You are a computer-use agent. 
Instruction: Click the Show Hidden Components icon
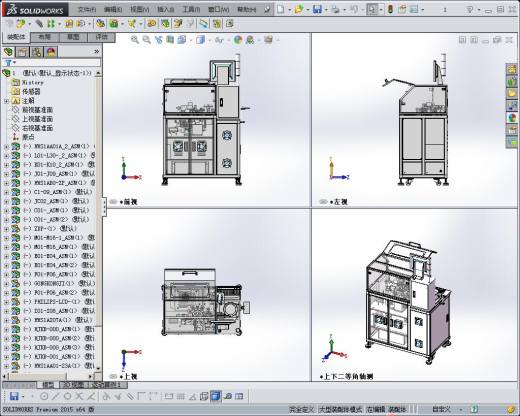point(100,24)
